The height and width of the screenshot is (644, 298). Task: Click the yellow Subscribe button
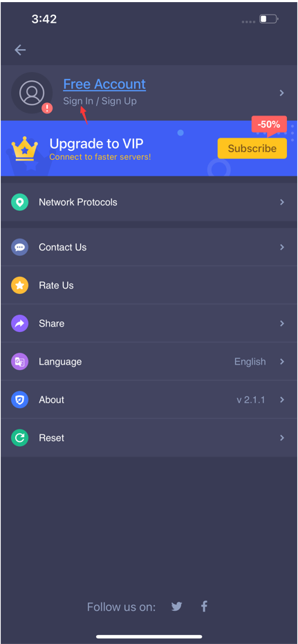[x=252, y=148]
